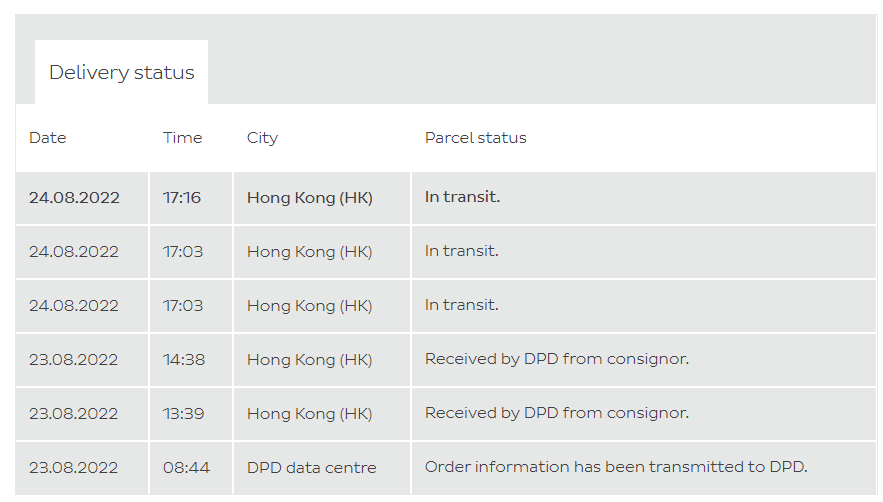Image resolution: width=883 pixels, height=502 pixels.
Task: Click the date in the 08:44 row
Action: [73, 468]
